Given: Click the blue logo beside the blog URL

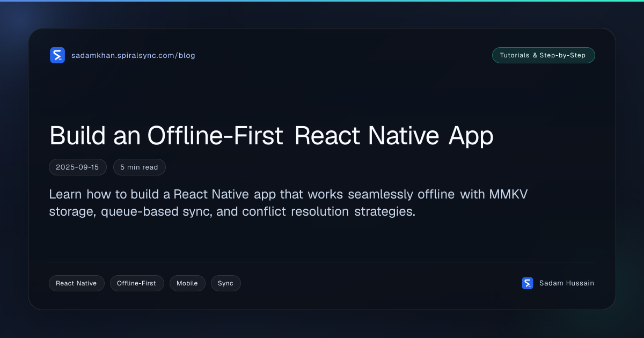Looking at the screenshot, I should tap(57, 55).
